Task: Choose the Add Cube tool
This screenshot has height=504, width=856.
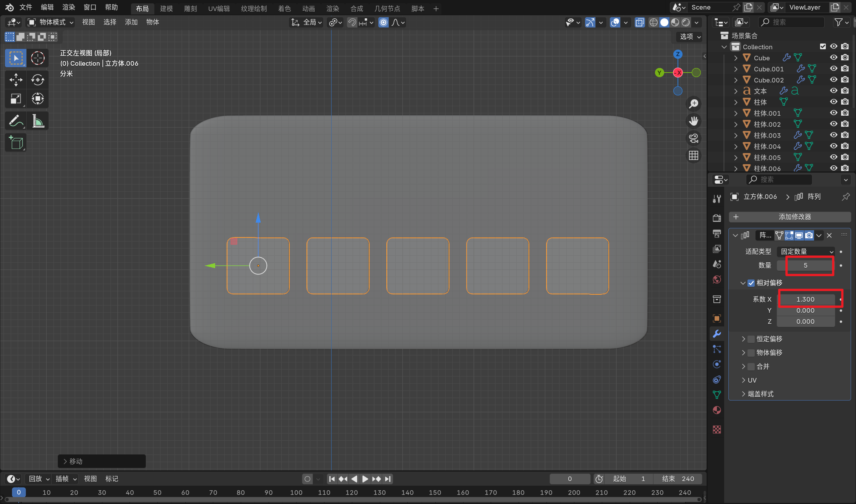Action: [16, 143]
